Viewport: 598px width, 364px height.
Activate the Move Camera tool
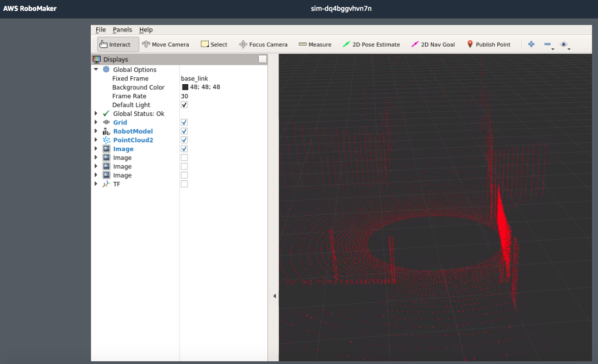click(x=165, y=45)
